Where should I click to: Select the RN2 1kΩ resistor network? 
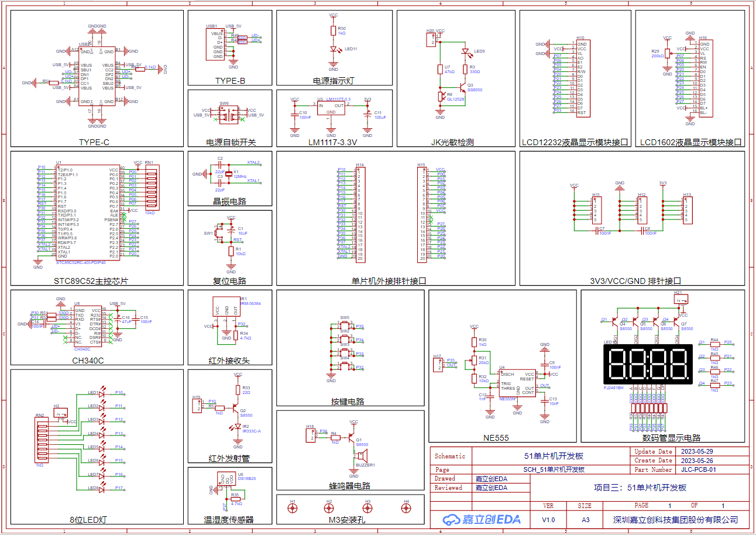(x=43, y=440)
